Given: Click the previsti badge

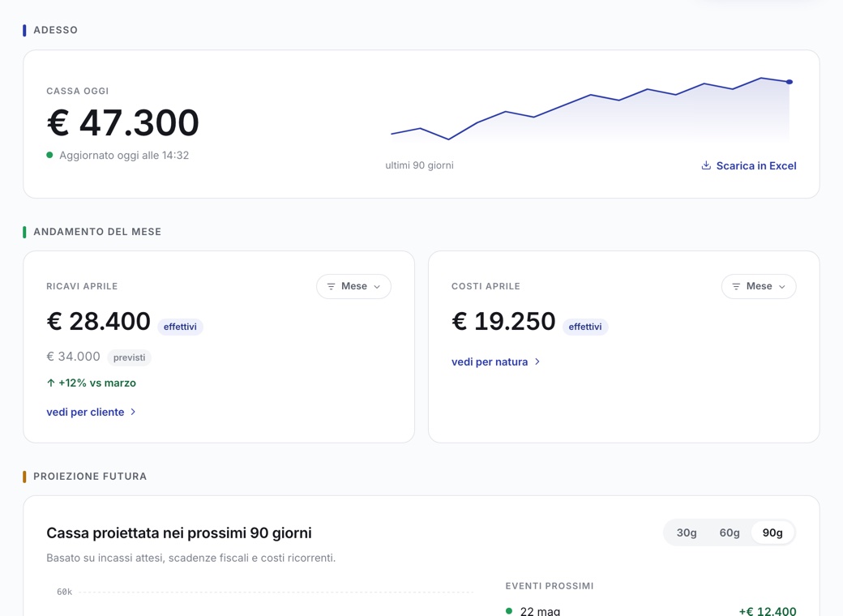Looking at the screenshot, I should [x=129, y=357].
